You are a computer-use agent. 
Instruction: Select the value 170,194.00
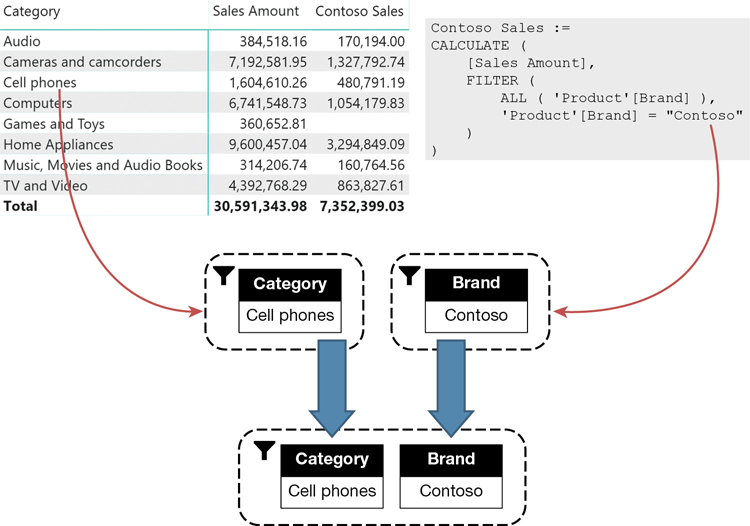371,42
